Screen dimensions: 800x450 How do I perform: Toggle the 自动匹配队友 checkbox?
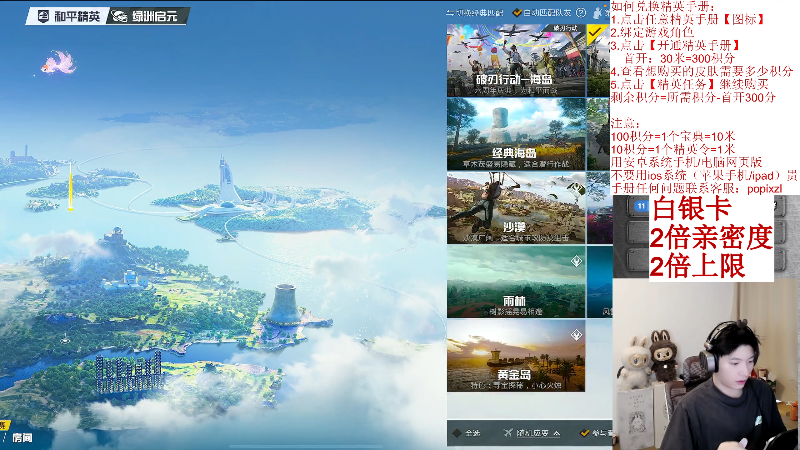(517, 12)
